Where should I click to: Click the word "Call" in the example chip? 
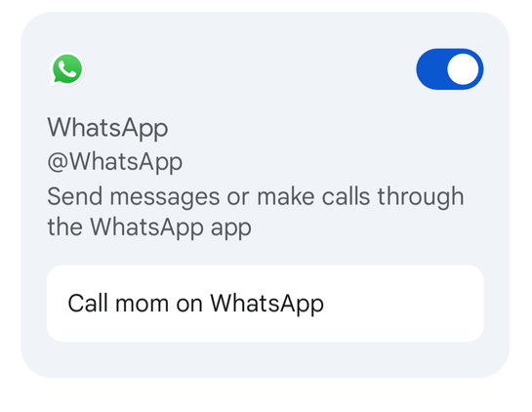88,303
